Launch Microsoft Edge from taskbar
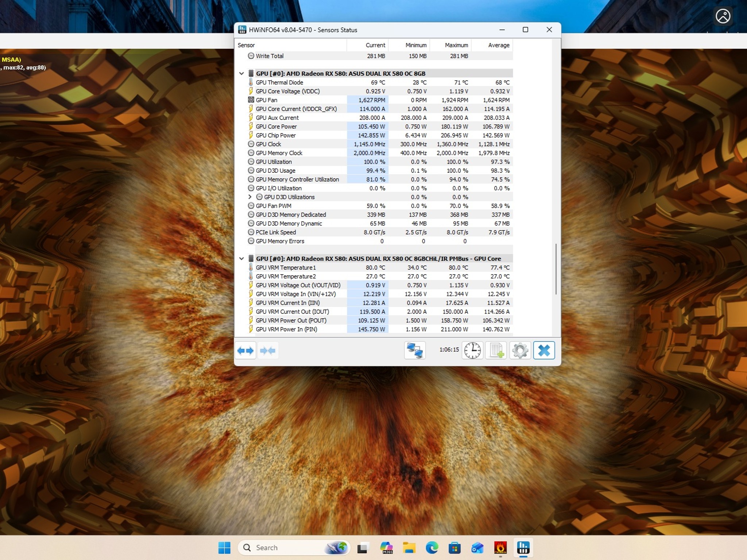This screenshot has height=560, width=747. (x=432, y=548)
